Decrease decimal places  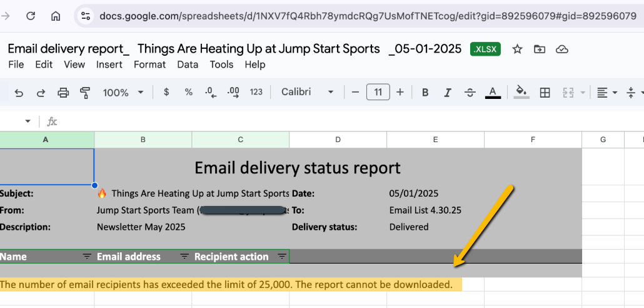(211, 93)
